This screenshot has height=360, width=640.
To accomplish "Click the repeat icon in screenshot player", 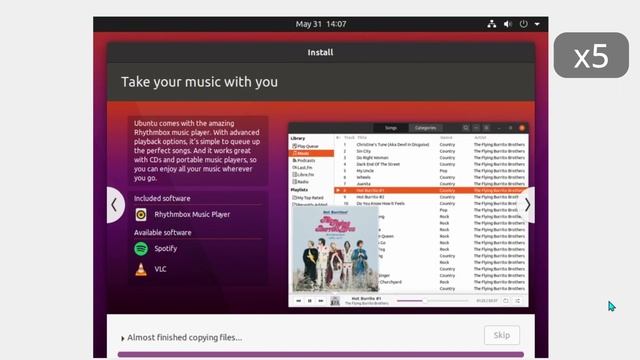I will (x=506, y=301).
